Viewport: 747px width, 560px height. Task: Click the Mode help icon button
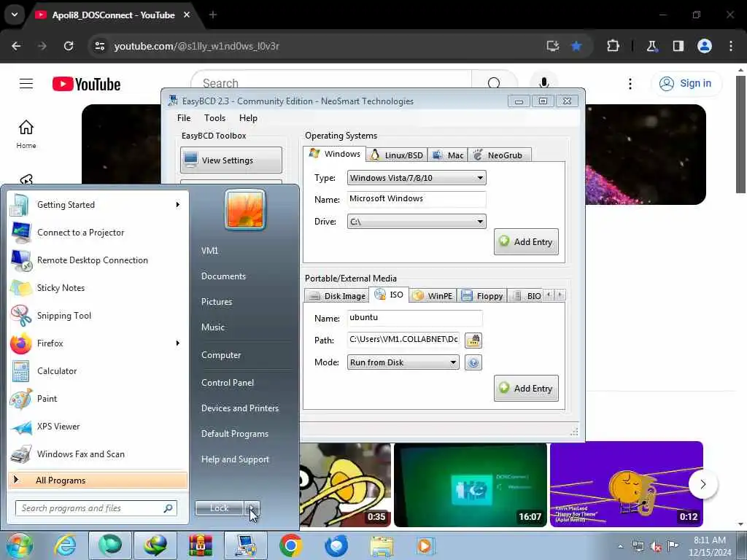[473, 362]
